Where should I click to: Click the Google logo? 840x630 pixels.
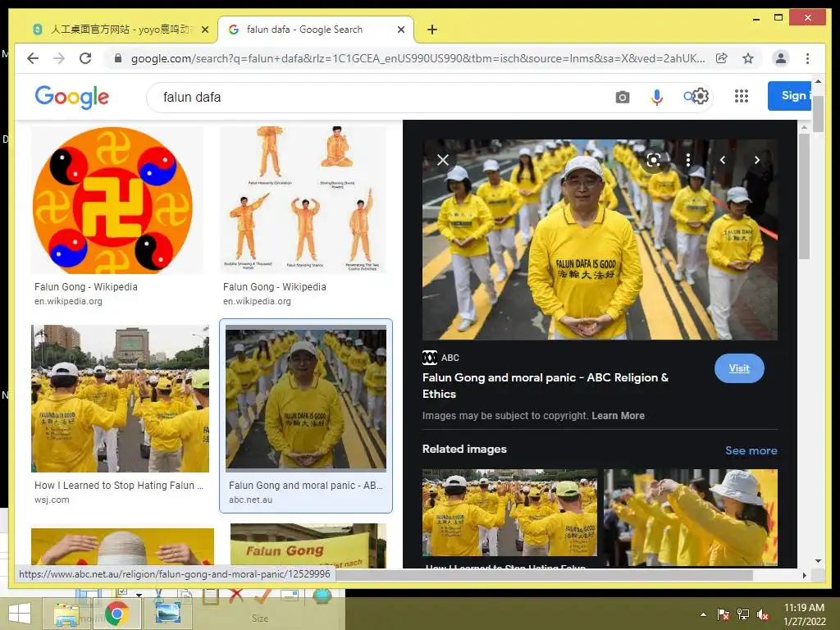pos(72,97)
